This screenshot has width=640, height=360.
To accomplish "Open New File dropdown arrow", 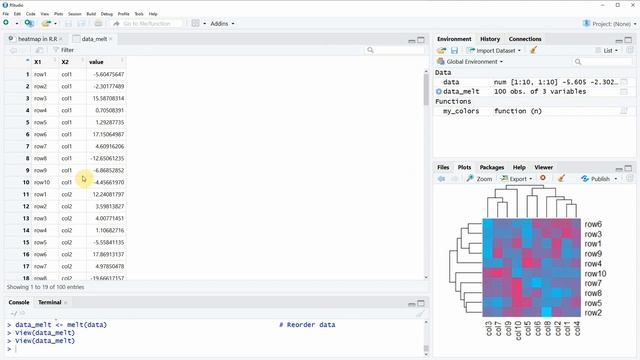I will 17,24.
